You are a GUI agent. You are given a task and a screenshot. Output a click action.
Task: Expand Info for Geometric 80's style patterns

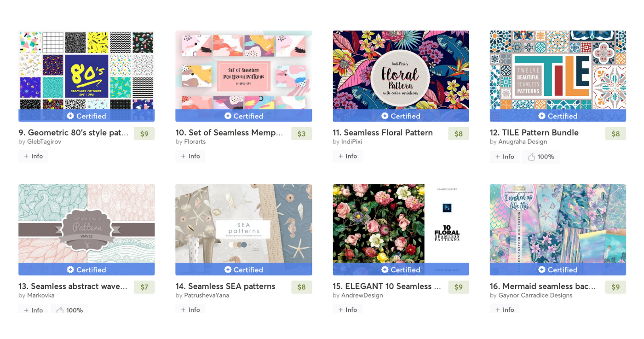(x=33, y=156)
